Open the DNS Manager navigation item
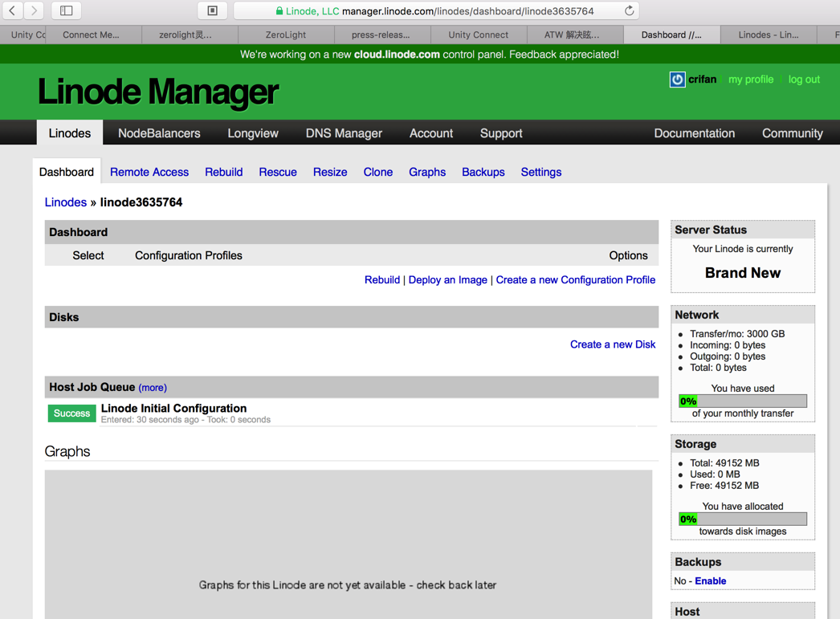Image resolution: width=840 pixels, height=619 pixels. pos(344,133)
